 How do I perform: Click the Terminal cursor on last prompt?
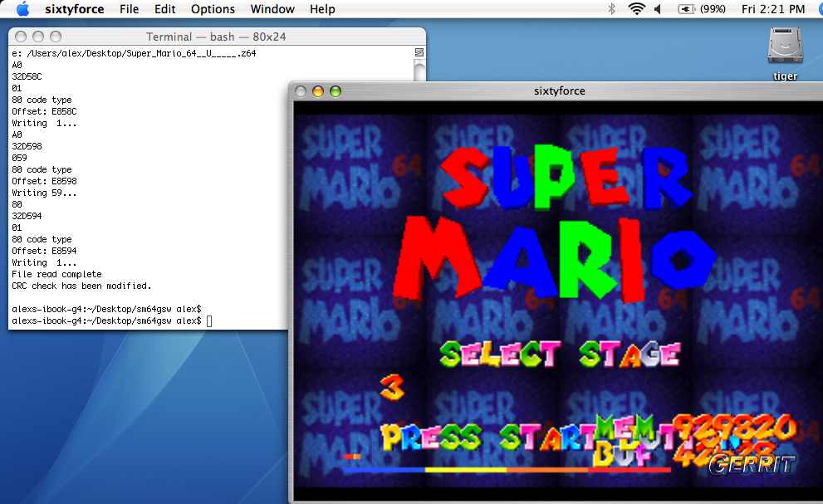click(209, 321)
